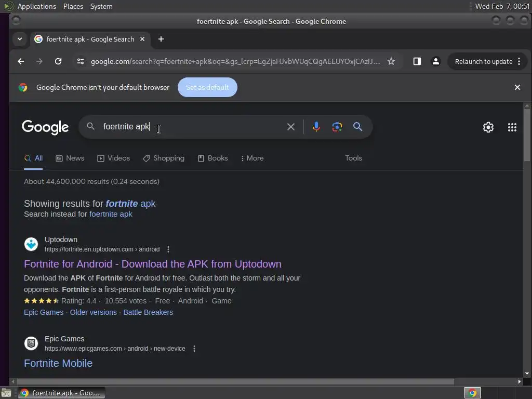Show desktop via bottom-left panel icon

[6, 393]
